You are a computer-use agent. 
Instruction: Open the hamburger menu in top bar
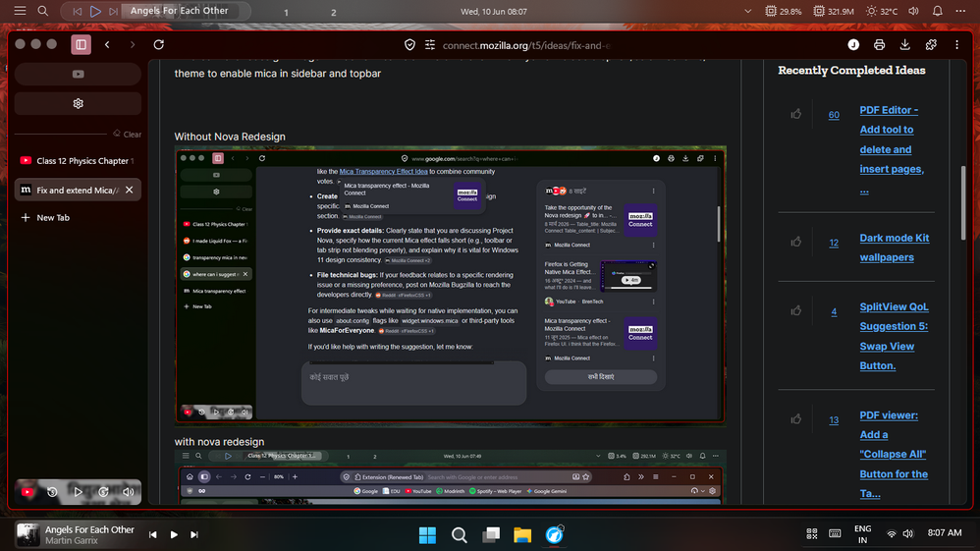20,11
